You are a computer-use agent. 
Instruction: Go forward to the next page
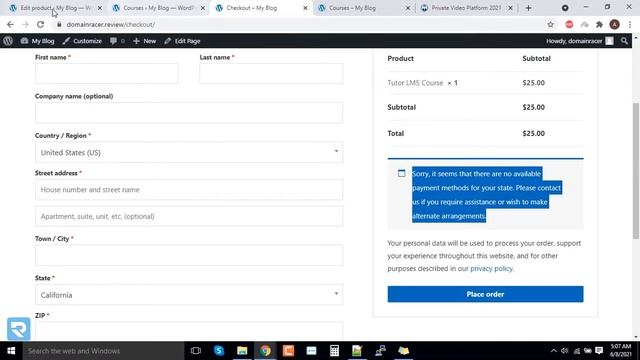point(25,24)
